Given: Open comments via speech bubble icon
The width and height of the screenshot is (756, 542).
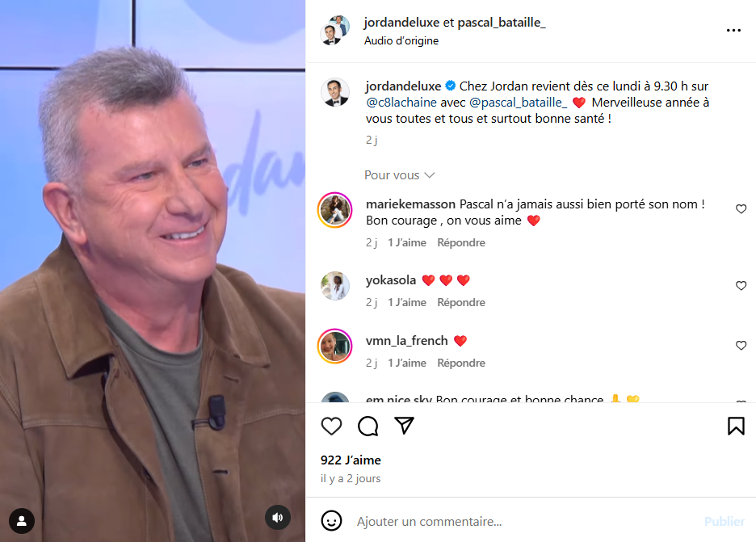Looking at the screenshot, I should [x=367, y=426].
